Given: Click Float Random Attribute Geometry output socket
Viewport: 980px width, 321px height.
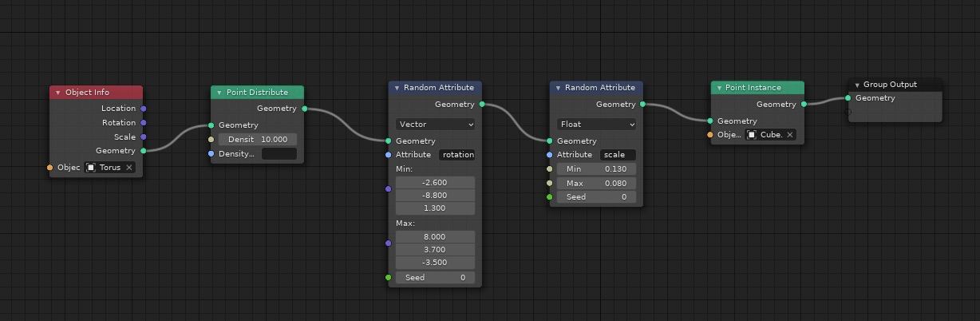Looking at the screenshot, I should point(643,105).
